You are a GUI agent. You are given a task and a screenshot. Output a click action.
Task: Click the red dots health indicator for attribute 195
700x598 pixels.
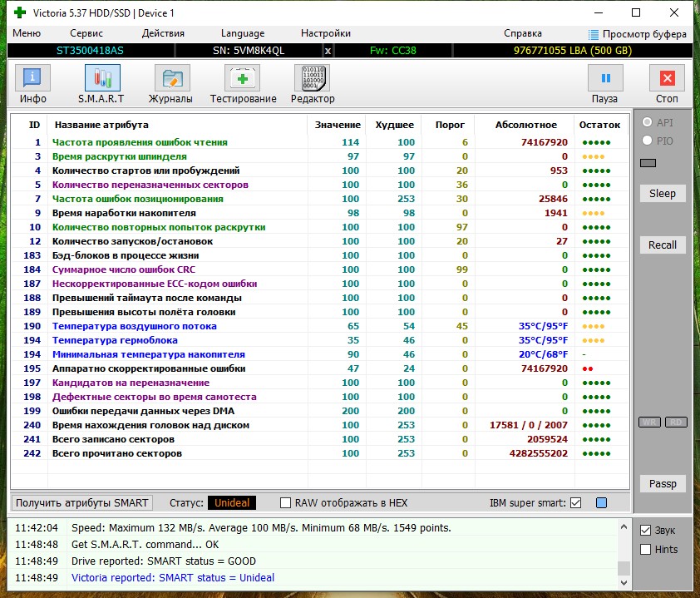point(588,369)
